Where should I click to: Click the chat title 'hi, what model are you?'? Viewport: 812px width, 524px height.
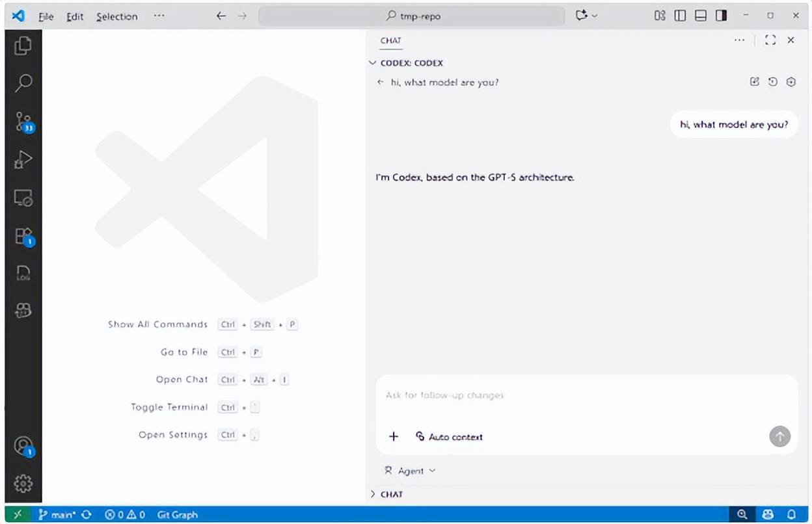click(x=444, y=83)
